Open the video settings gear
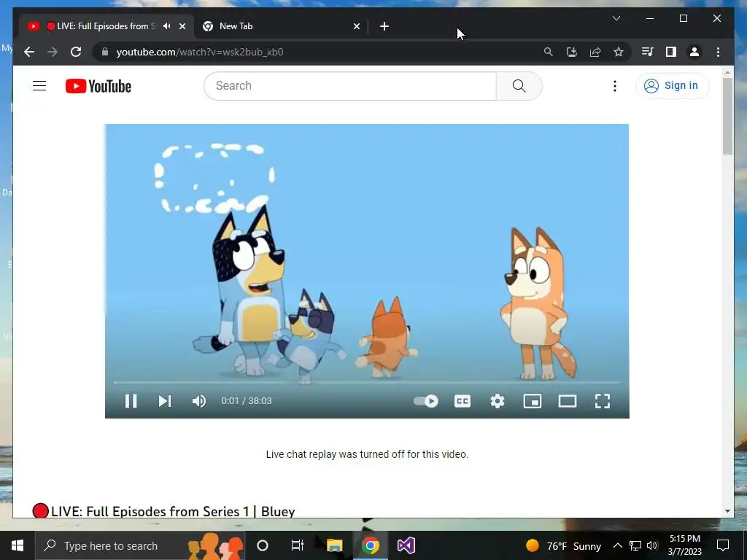747x560 pixels. [x=498, y=401]
